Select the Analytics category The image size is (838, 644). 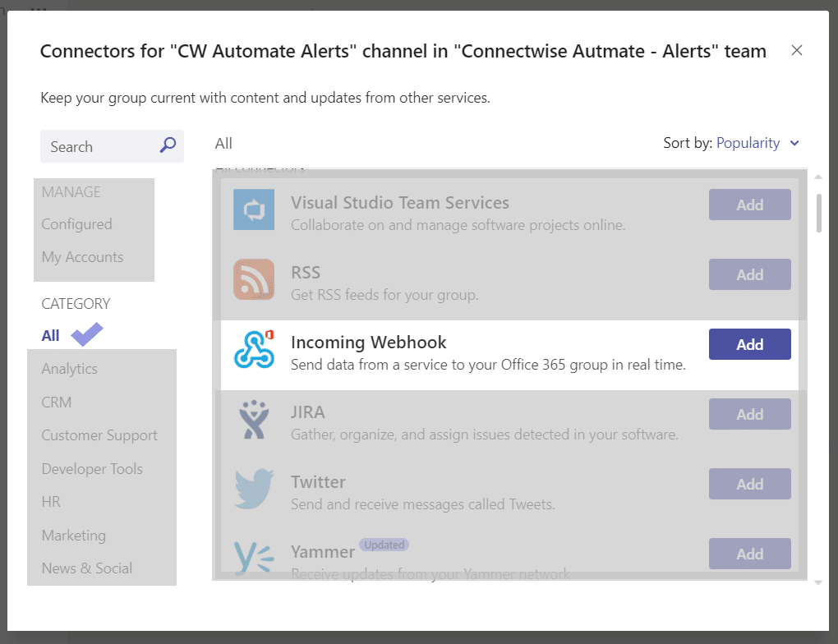[x=70, y=369]
